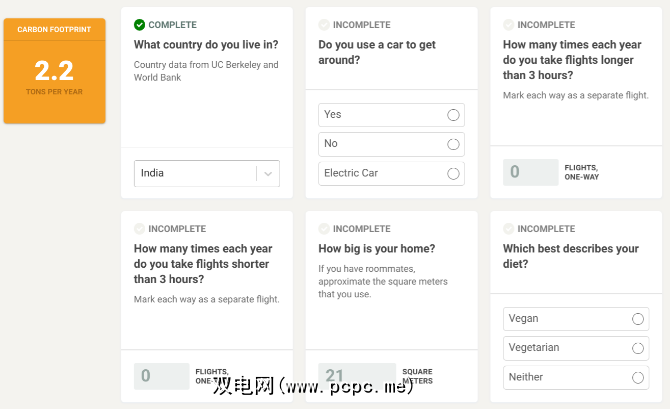
Task: Select No for using a car
Action: point(453,144)
